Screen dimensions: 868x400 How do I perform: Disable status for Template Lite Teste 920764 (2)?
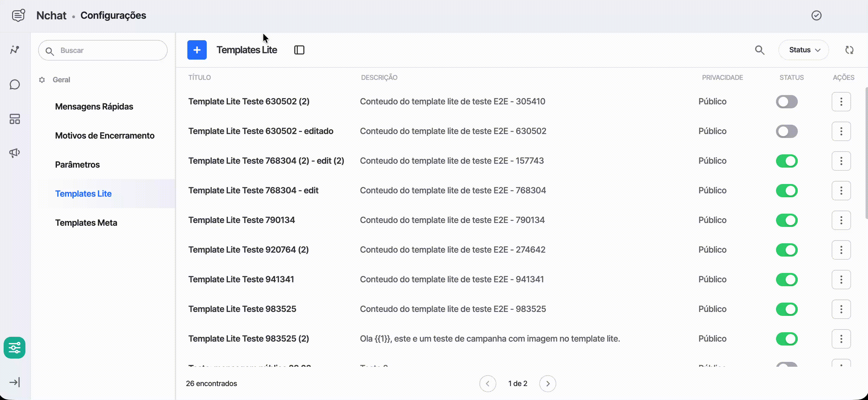click(x=787, y=250)
